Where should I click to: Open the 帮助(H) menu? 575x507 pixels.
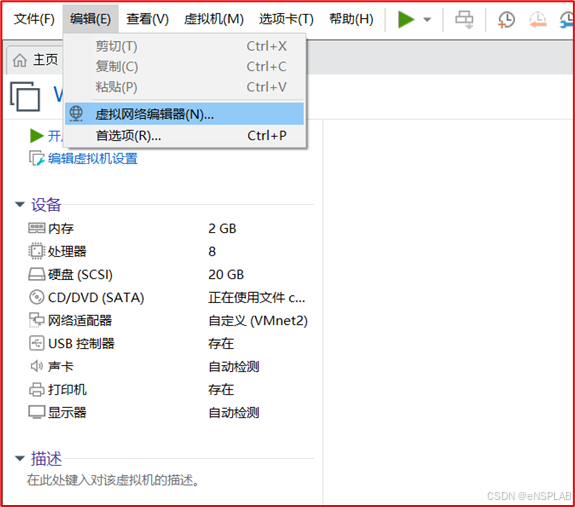coord(351,19)
